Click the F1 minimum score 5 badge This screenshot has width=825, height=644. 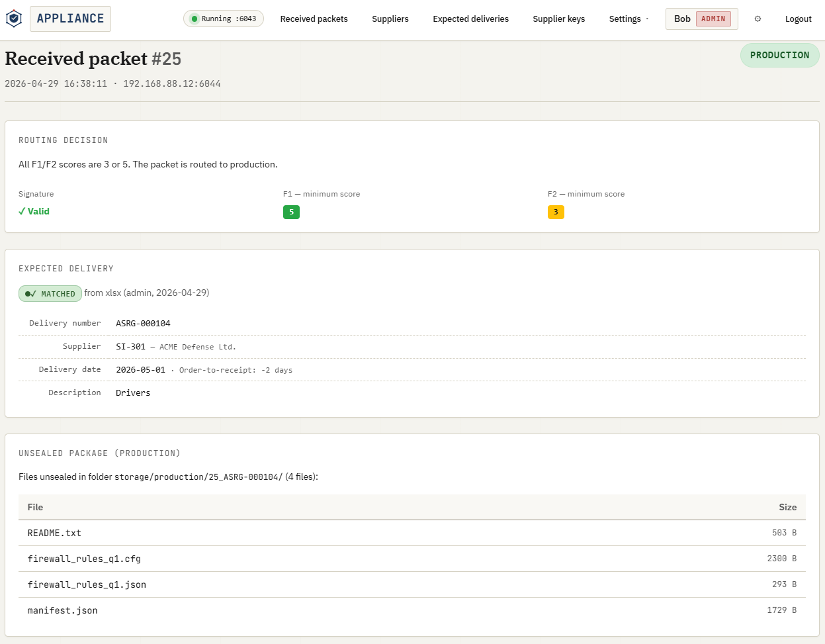pos(291,212)
